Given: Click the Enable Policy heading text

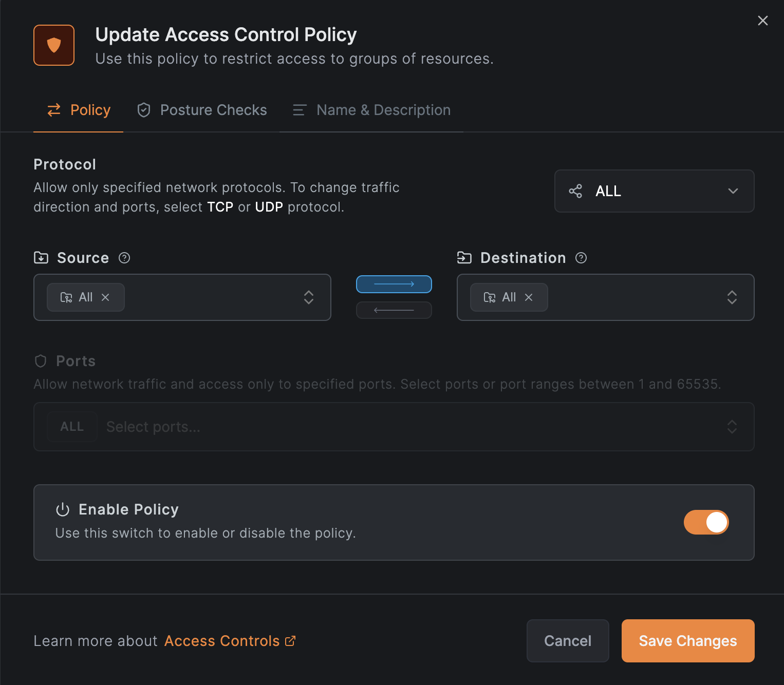Looking at the screenshot, I should tap(128, 509).
